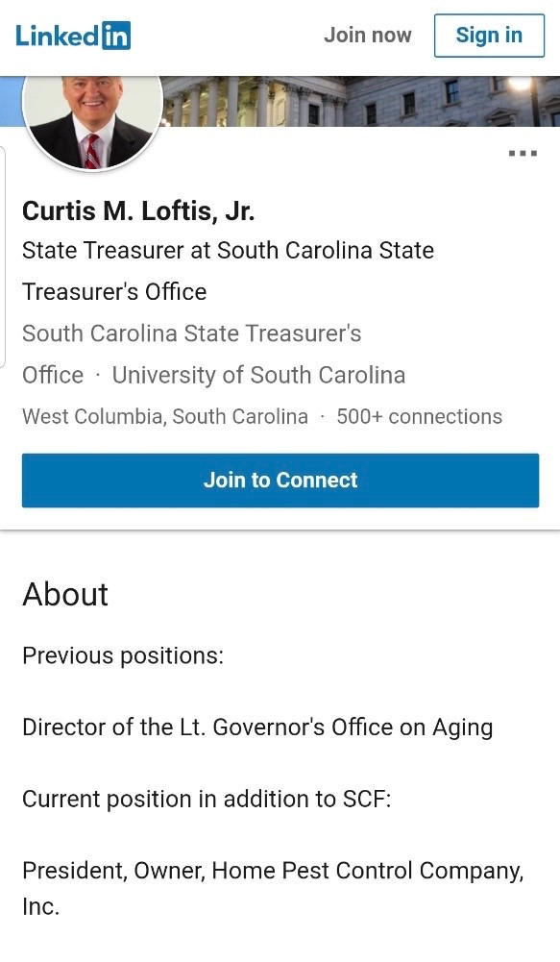This screenshot has height=962, width=560.
Task: Open the three-dot more options menu
Action: pyautogui.click(x=523, y=154)
